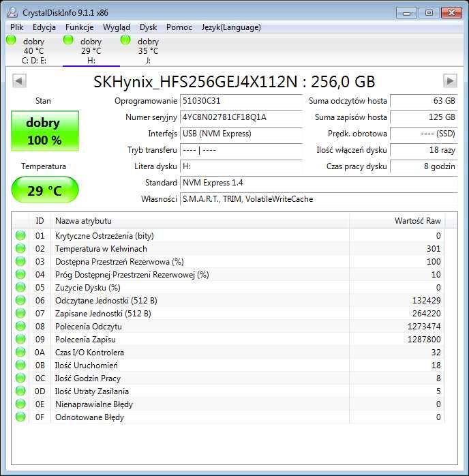Click the Czas pracy dysku value 8 godzin
469x476 pixels.
tap(424, 166)
